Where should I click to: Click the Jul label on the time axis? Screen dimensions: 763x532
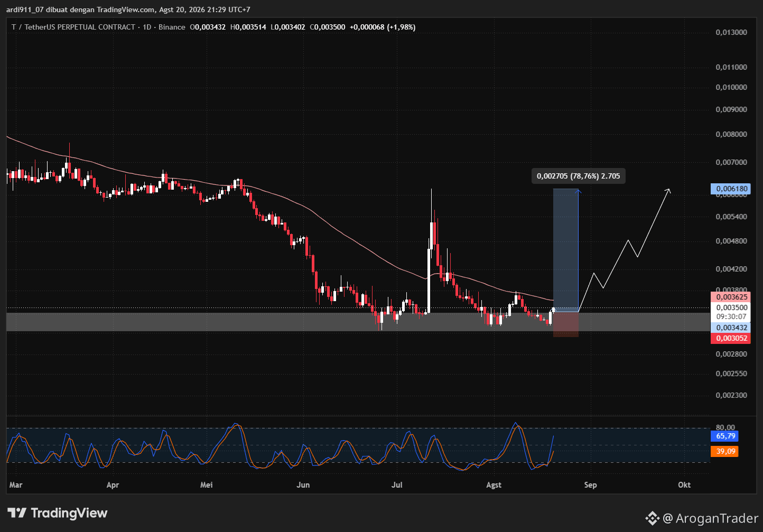coord(397,485)
